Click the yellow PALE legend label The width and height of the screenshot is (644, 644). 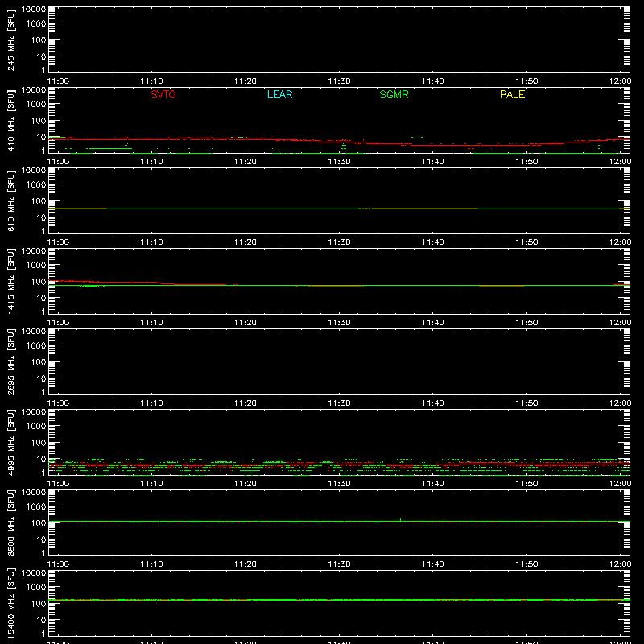[512, 94]
